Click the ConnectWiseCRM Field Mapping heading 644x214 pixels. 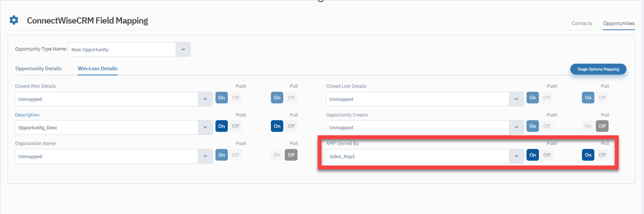(87, 20)
